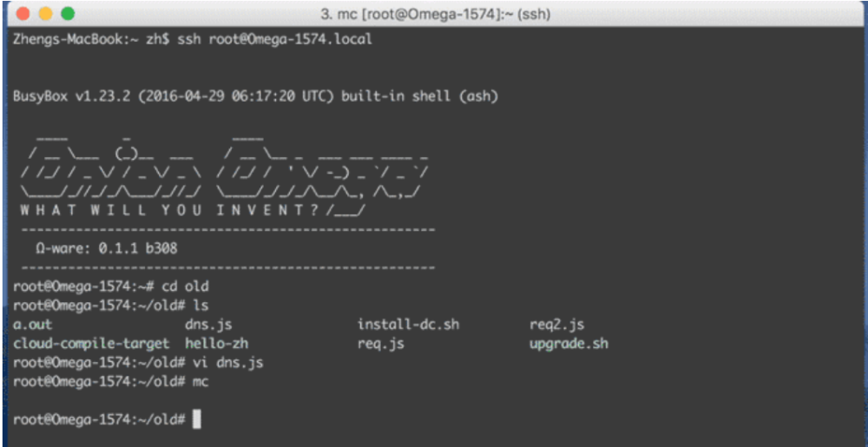Click the red close window button

[23, 14]
